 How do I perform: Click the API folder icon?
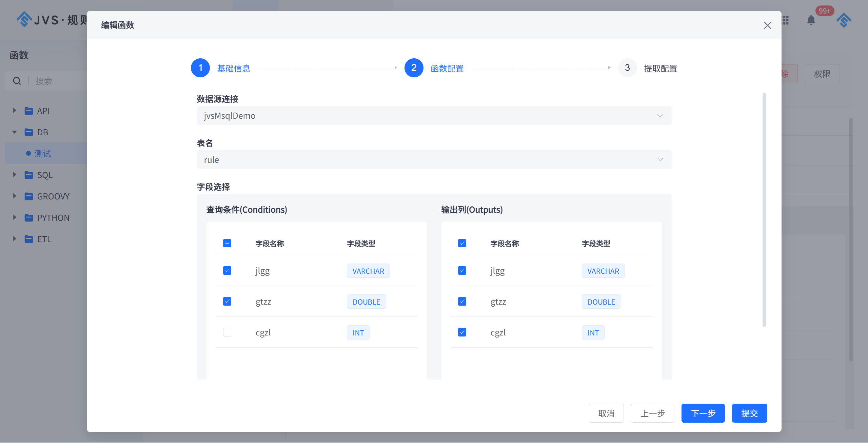click(x=29, y=111)
